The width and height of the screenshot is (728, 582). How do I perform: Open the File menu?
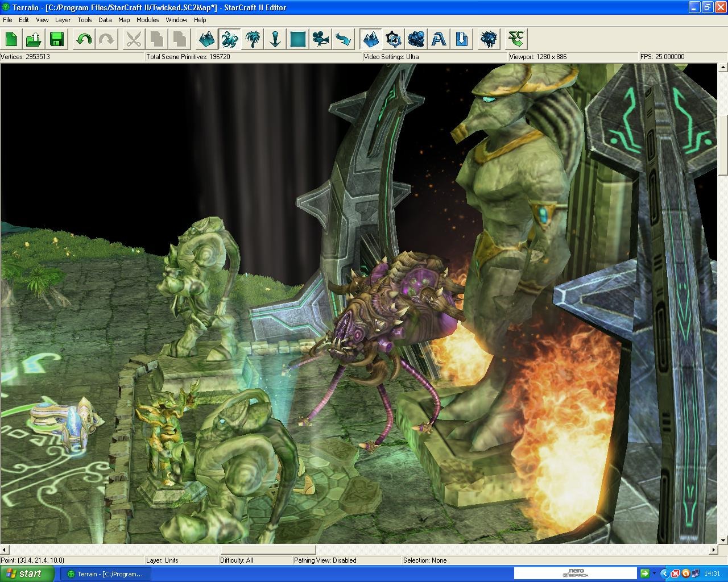7,19
